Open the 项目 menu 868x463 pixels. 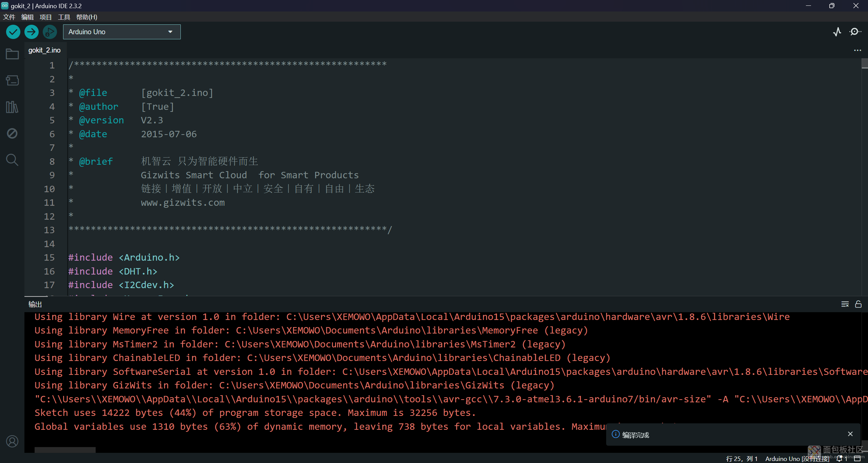pyautogui.click(x=46, y=17)
